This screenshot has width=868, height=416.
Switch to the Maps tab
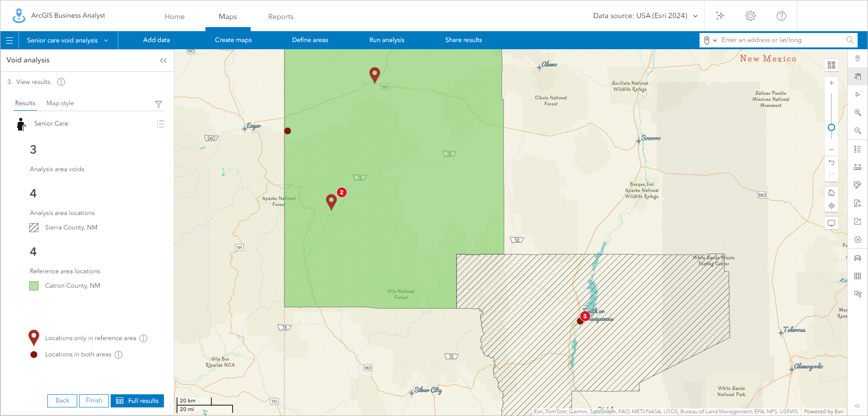(228, 17)
